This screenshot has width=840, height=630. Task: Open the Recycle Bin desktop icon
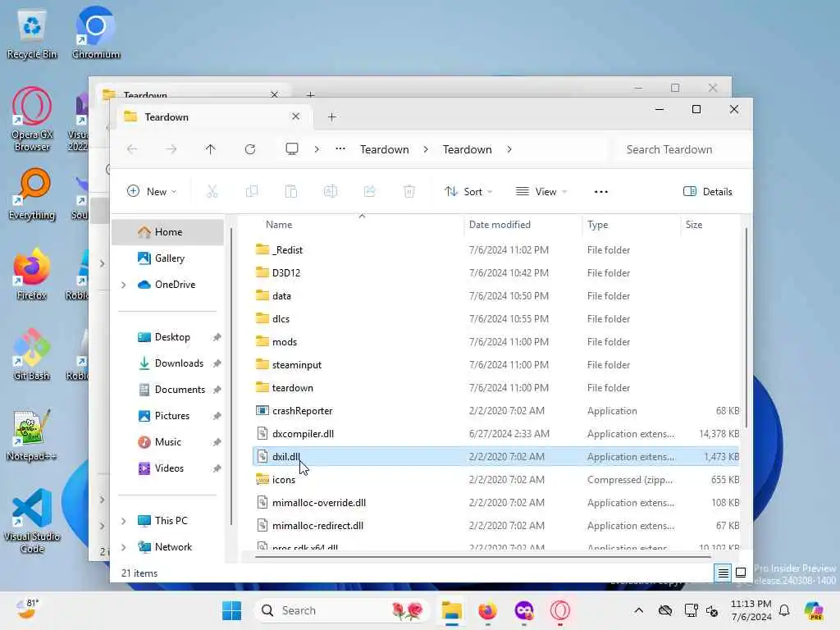[x=32, y=33]
